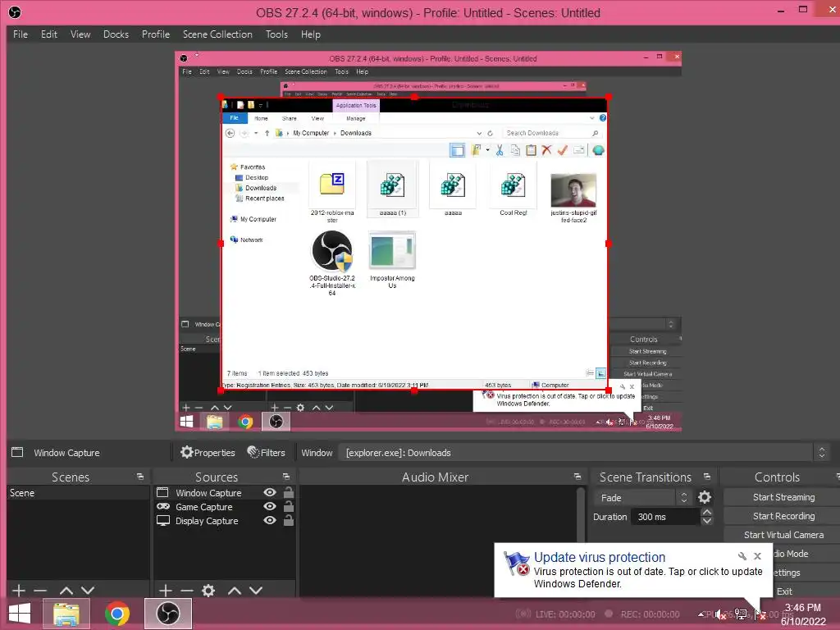
Task: Open the Profile menu
Action: click(155, 34)
